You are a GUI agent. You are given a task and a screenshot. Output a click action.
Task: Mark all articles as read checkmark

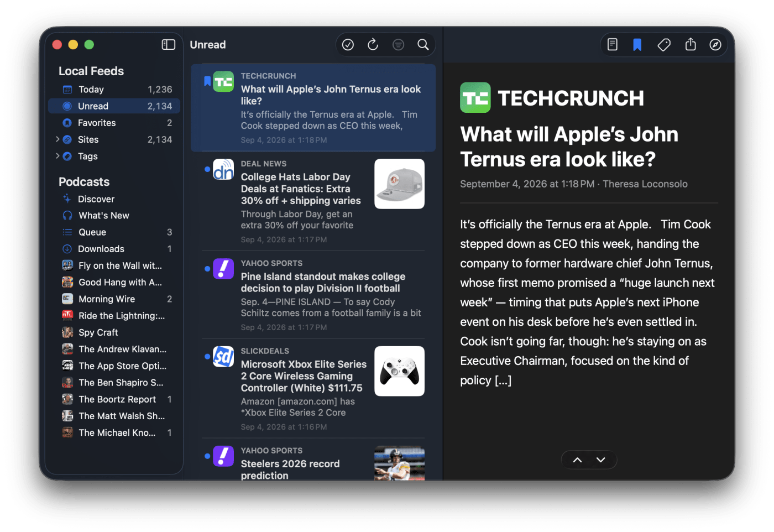point(348,45)
